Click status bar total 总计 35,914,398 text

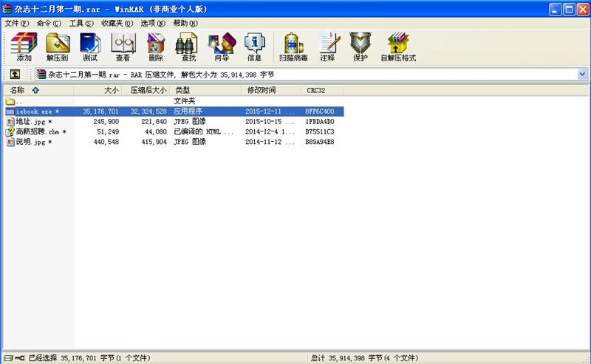tap(364, 358)
